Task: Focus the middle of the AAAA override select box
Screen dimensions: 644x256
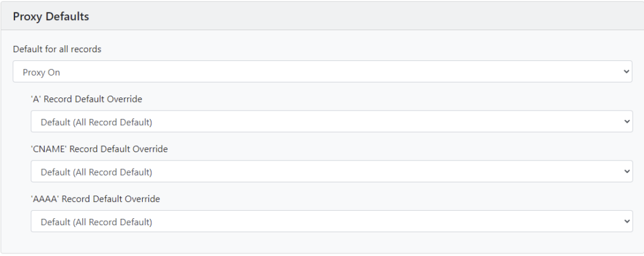Action: 331,221
